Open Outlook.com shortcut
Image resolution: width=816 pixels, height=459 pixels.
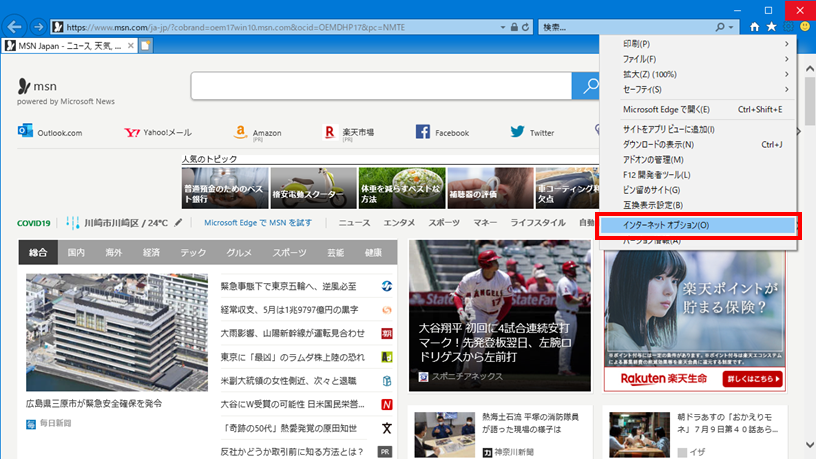[x=50, y=132]
